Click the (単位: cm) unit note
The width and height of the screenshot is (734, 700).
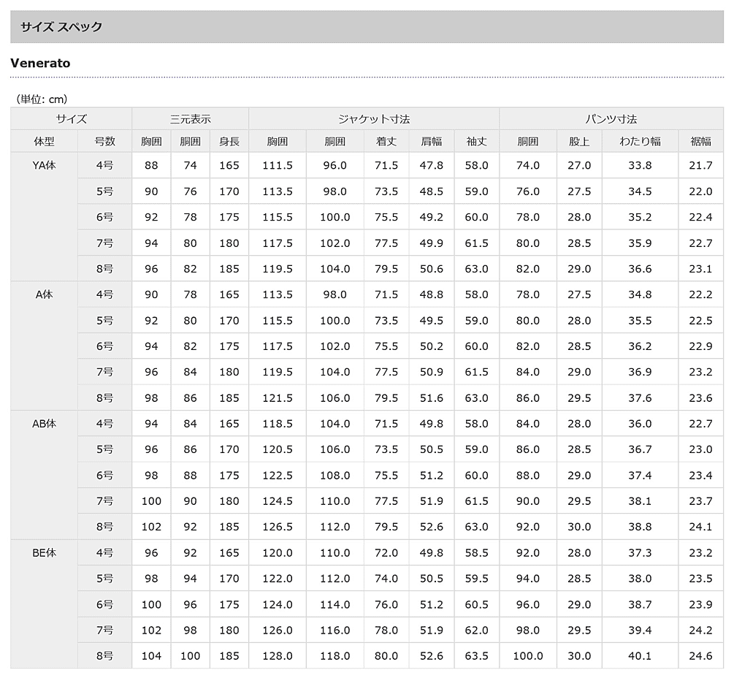42,99
